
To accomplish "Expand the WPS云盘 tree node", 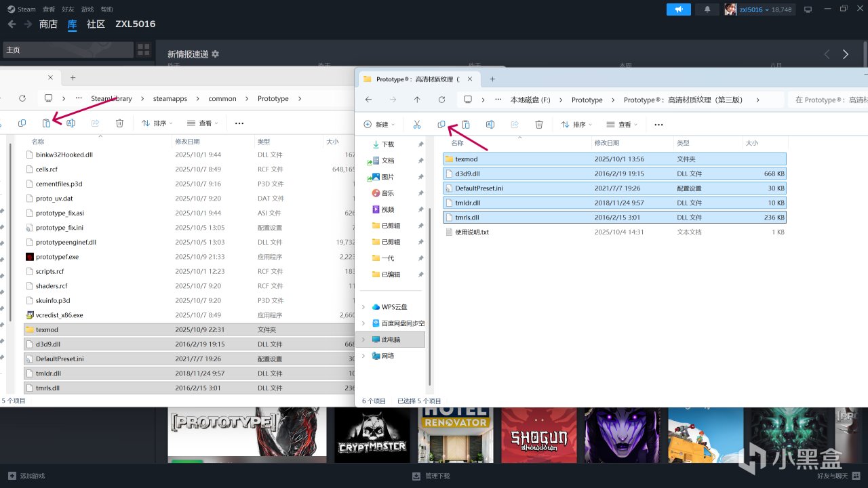I will coord(363,307).
